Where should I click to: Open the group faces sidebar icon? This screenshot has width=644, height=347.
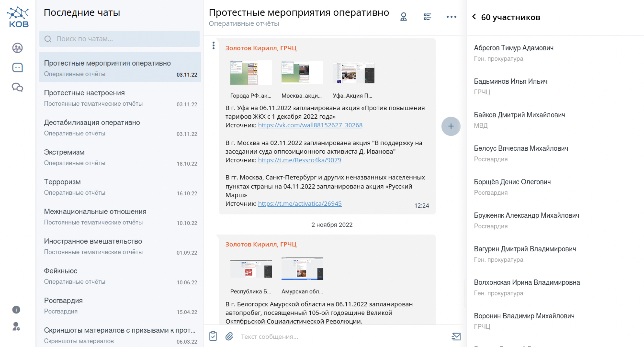click(x=17, y=48)
